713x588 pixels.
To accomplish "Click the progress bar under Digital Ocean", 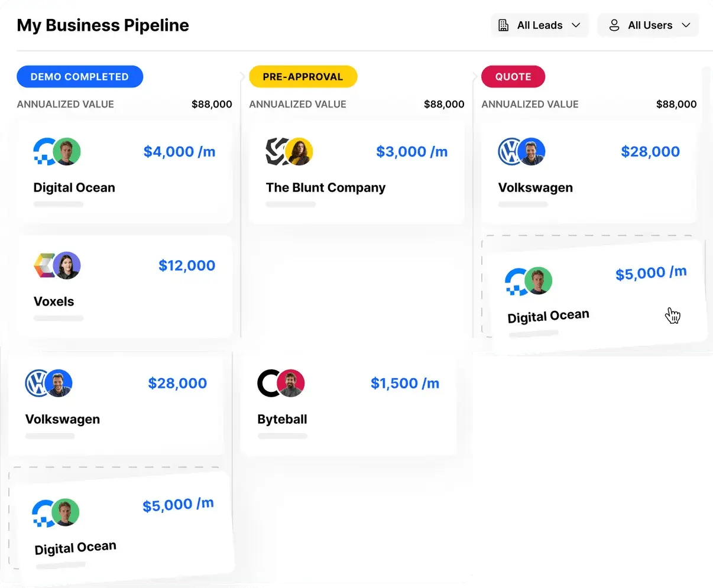I will tap(58, 204).
